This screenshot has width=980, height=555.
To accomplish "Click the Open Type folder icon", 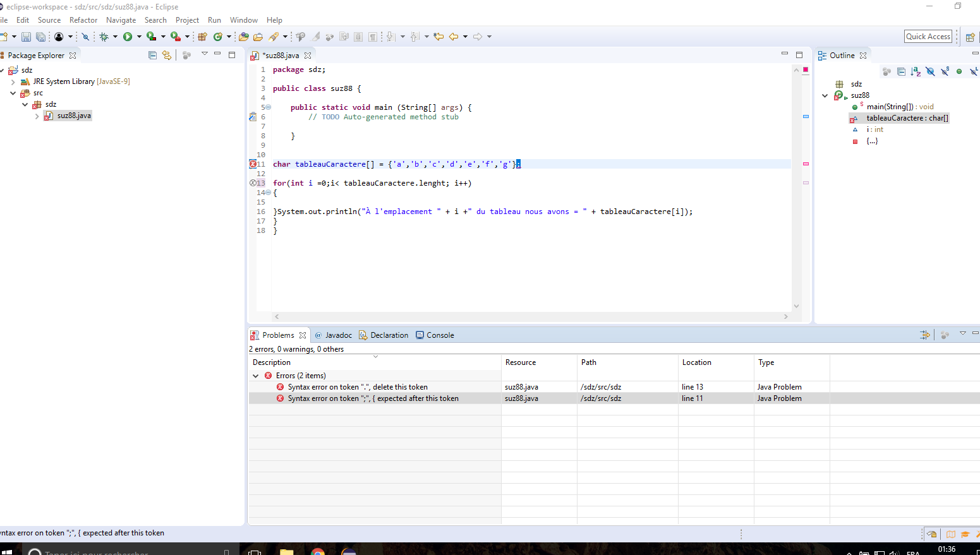I will 243,37.
